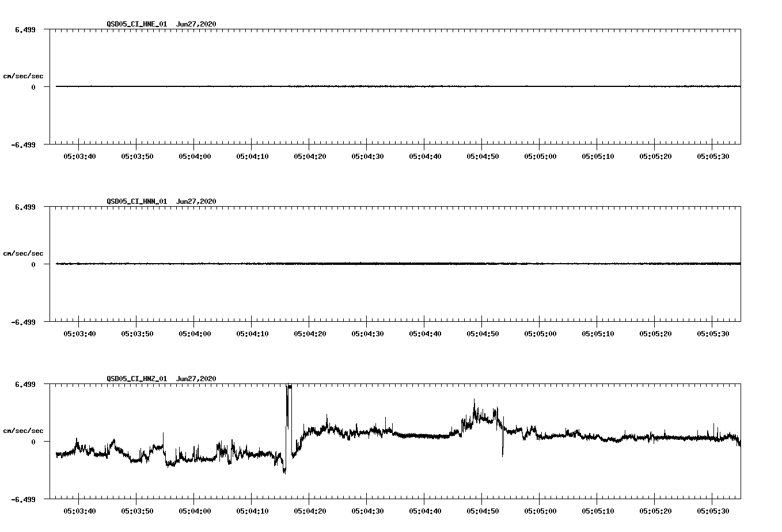The image size is (782, 532).
Task: Click the 6.499 upper limit on HNN plot
Action: (x=25, y=207)
